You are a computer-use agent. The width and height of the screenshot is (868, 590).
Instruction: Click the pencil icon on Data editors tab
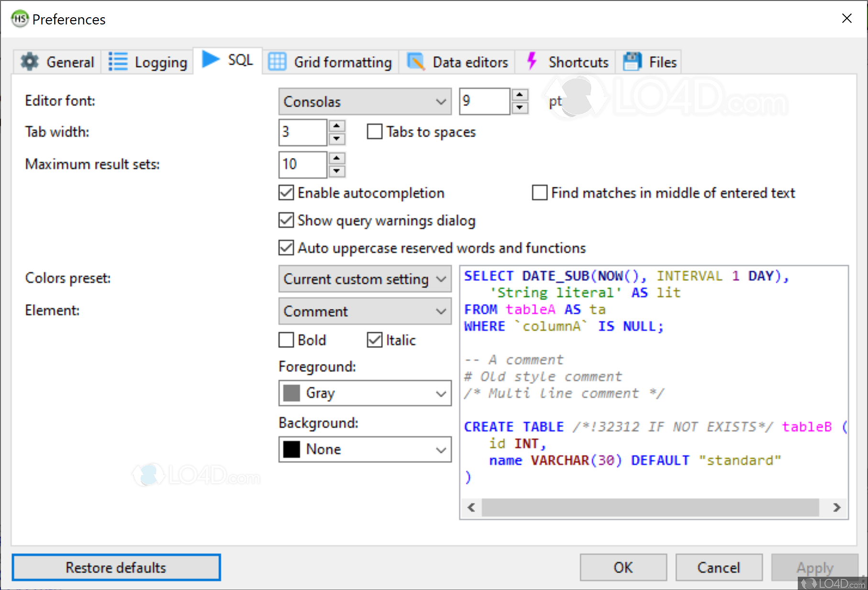(x=416, y=61)
